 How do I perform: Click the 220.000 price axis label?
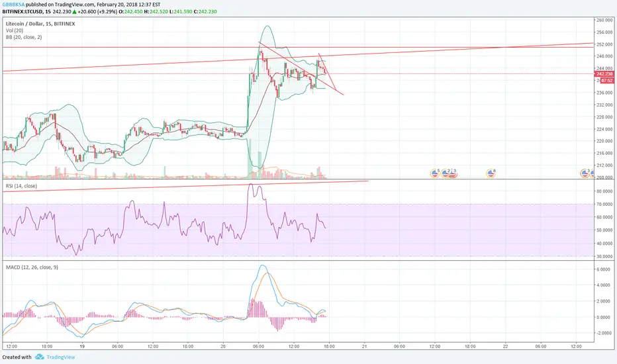(x=604, y=141)
